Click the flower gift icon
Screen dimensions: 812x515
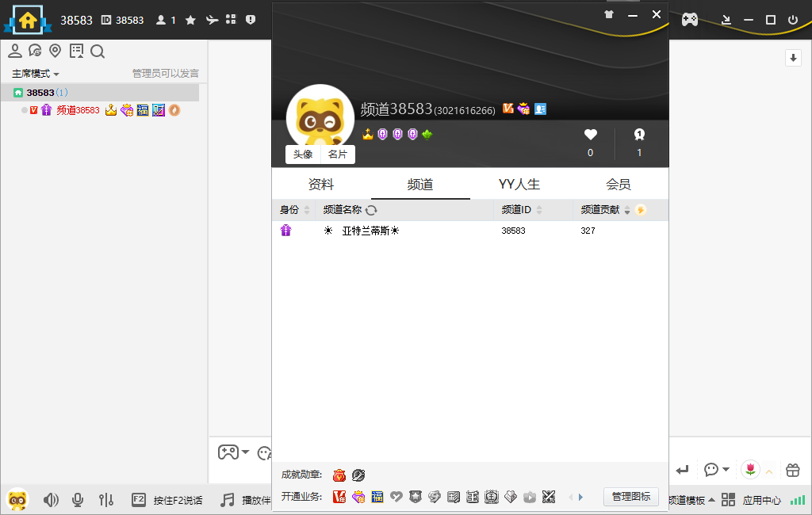(750, 470)
